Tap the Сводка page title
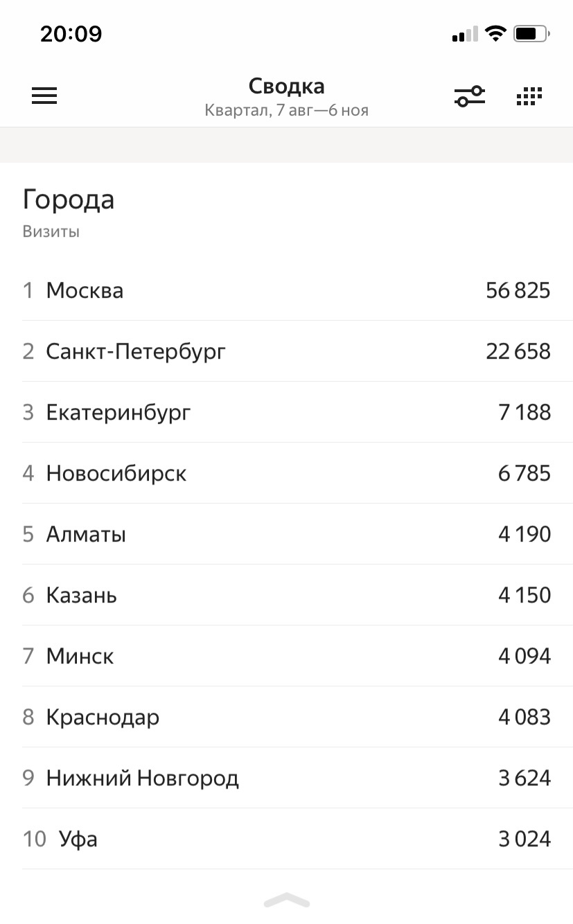Image resolution: width=573 pixels, height=924 pixels. (x=286, y=87)
